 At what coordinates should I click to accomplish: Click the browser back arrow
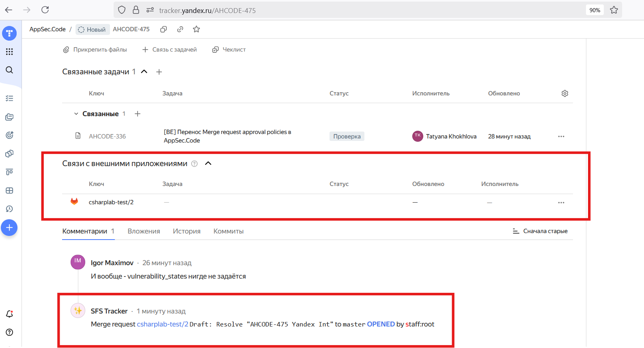point(9,10)
